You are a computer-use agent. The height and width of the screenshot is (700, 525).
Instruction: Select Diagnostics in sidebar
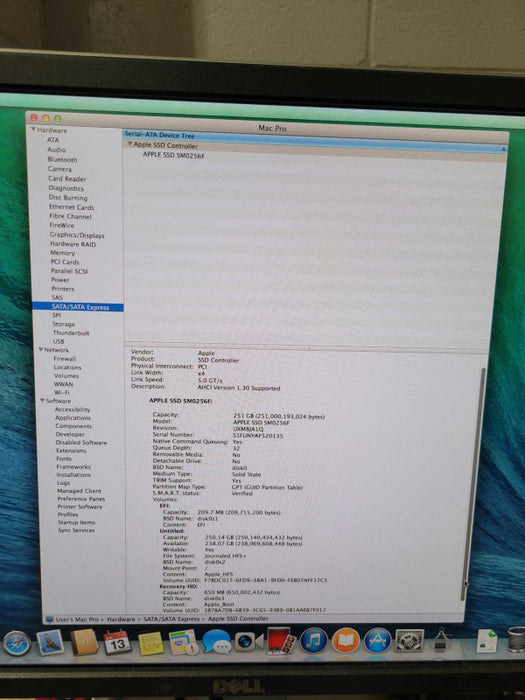[x=66, y=188]
